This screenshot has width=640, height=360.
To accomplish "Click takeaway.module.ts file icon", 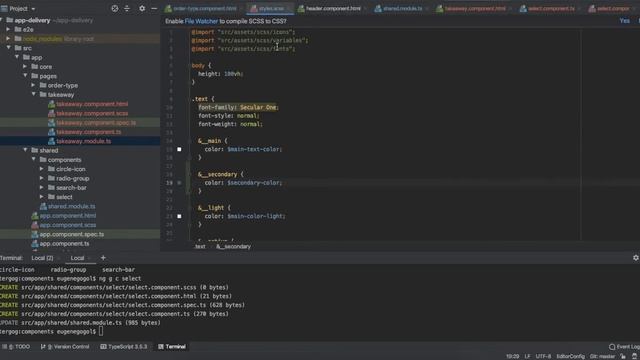I will [x=51, y=141].
